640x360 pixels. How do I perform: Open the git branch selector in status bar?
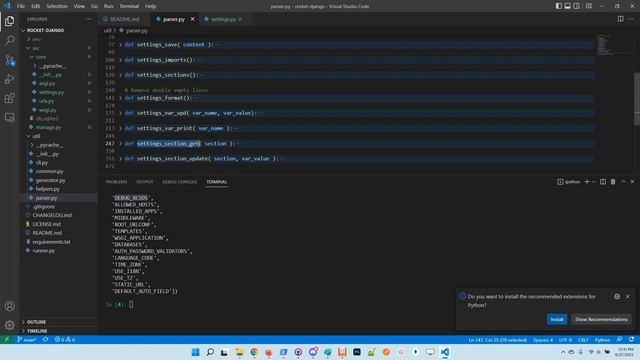point(27,340)
